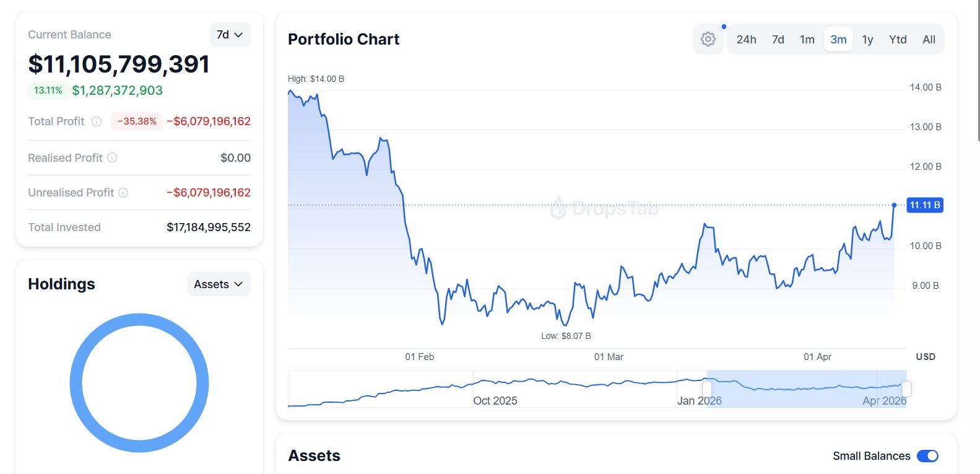This screenshot has width=980, height=474.
Task: Click the -35.38% total profit badge
Action: pyautogui.click(x=137, y=121)
